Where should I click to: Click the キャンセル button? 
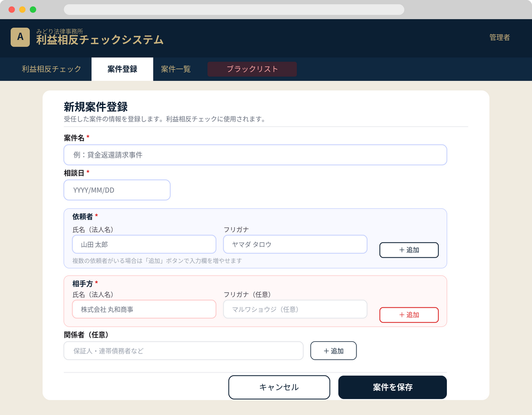[x=279, y=388]
